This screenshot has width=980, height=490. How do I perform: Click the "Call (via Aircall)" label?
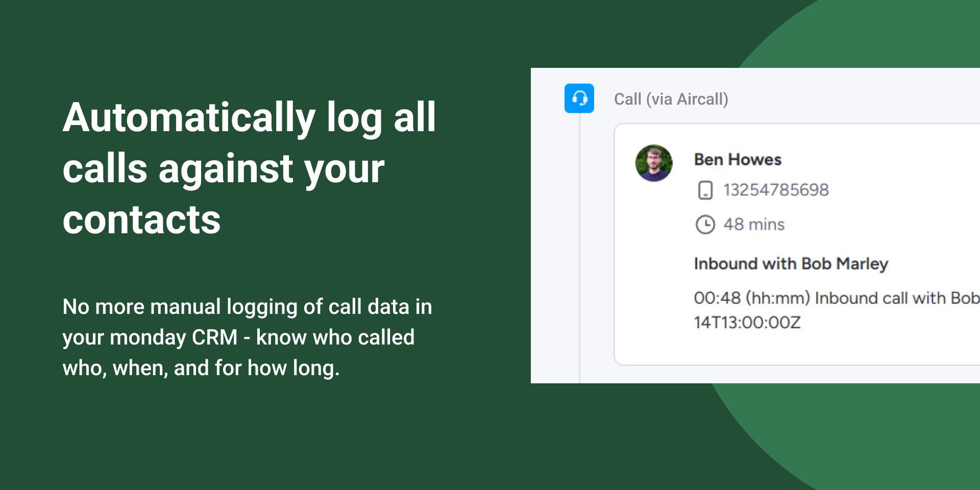[x=671, y=99]
